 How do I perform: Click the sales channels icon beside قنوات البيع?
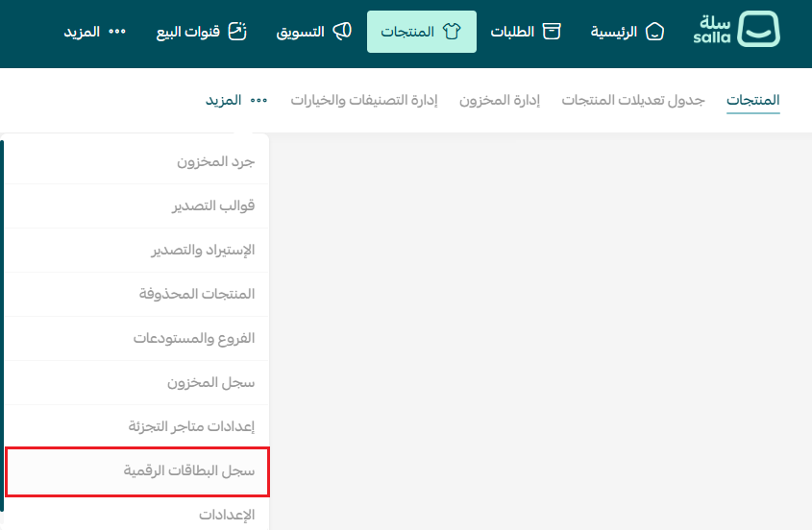coord(237,31)
